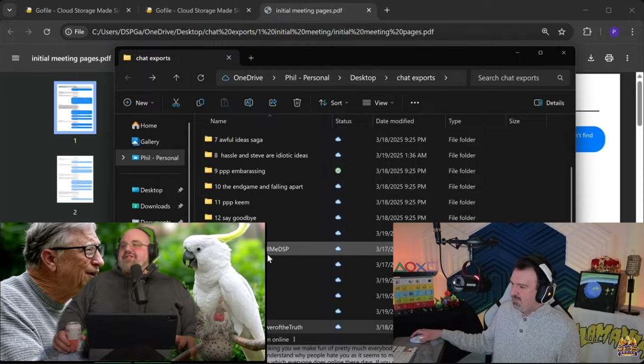Expand chevron after OneDrive in breadcrumb
644x364 pixels.
coord(274,78)
